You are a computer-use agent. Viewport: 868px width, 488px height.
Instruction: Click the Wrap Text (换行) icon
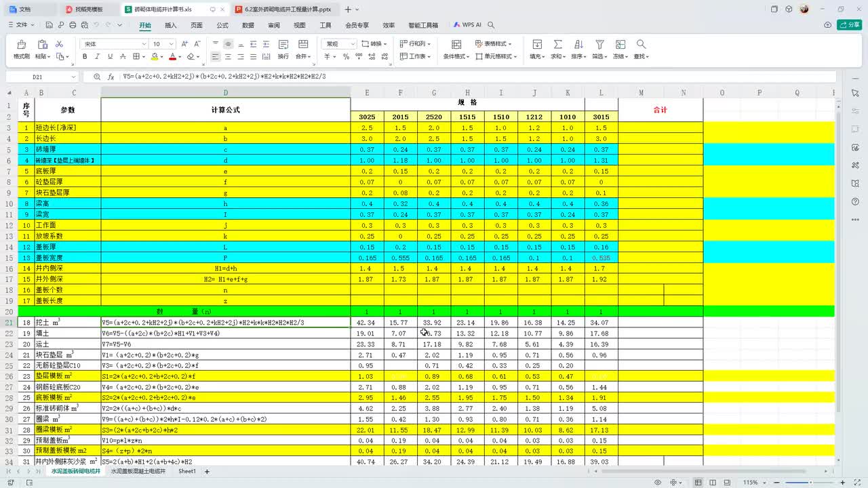[x=283, y=44]
